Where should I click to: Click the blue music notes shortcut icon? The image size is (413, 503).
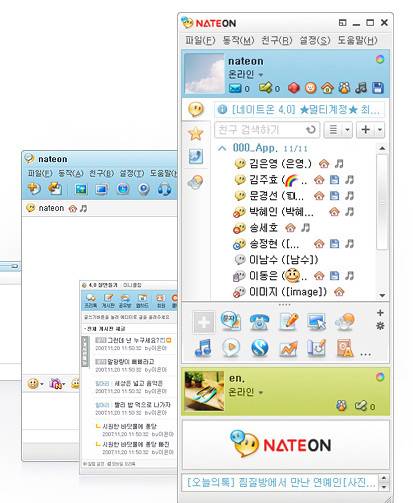203,348
